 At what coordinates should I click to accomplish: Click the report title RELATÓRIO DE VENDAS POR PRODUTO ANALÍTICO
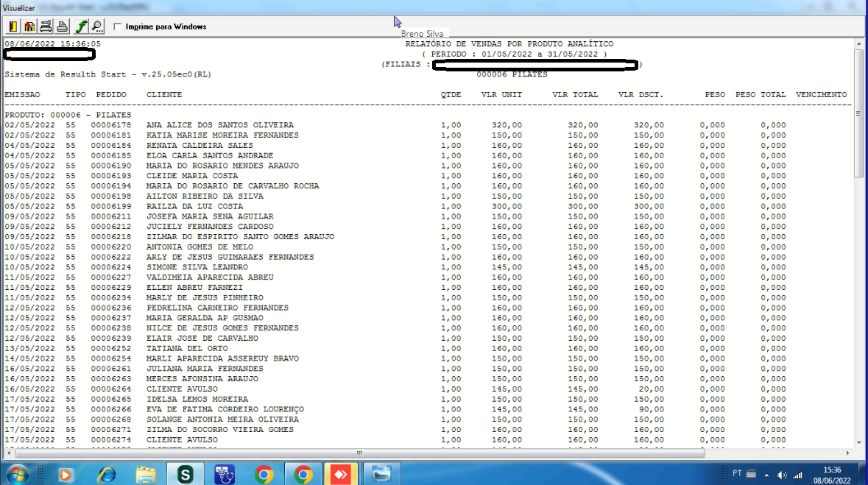(509, 43)
